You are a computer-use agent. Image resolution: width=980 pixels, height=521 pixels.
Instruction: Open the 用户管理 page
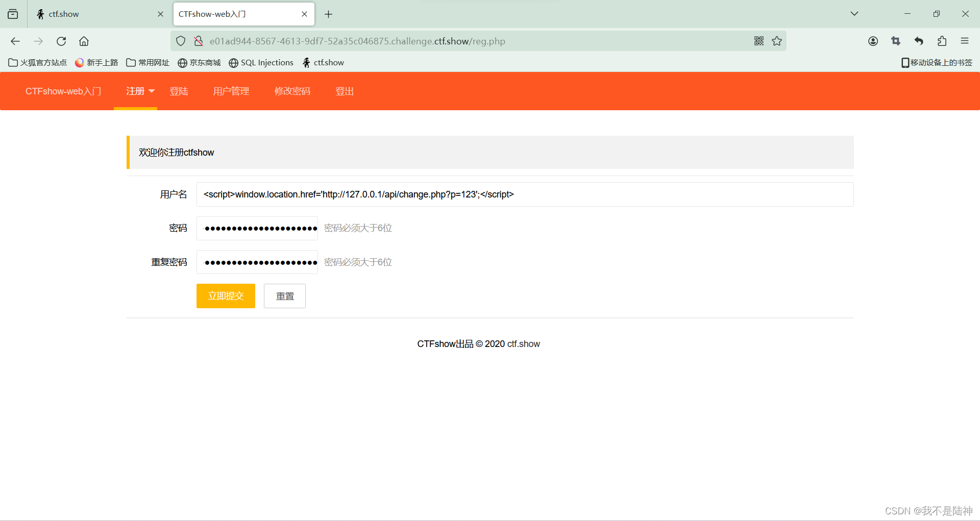pyautogui.click(x=231, y=91)
